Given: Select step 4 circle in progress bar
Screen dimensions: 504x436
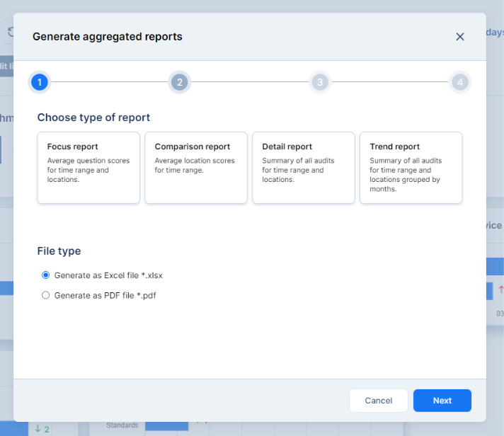Looking at the screenshot, I should tap(460, 83).
